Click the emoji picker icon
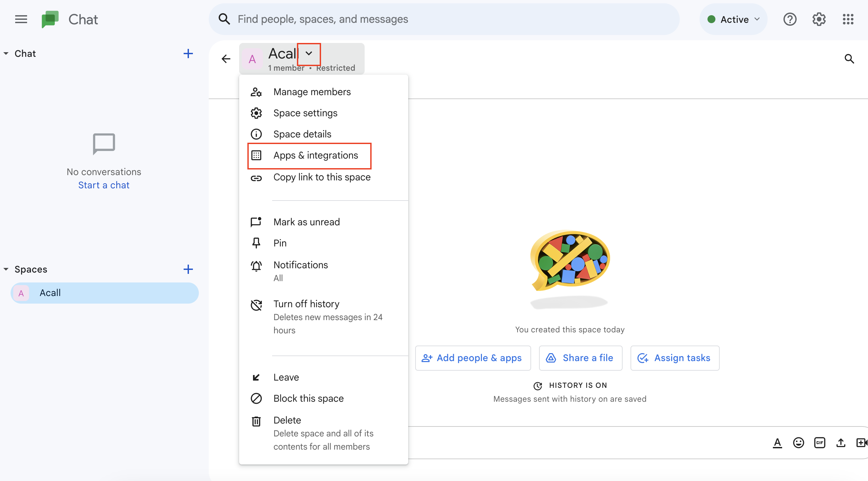Viewport: 868px width, 481px height. 798,442
